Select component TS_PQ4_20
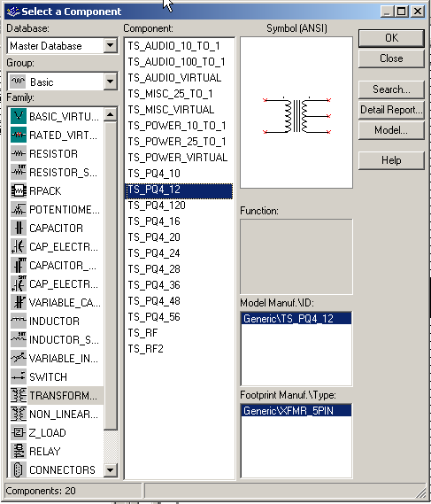The width and height of the screenshot is (431, 504). click(154, 237)
